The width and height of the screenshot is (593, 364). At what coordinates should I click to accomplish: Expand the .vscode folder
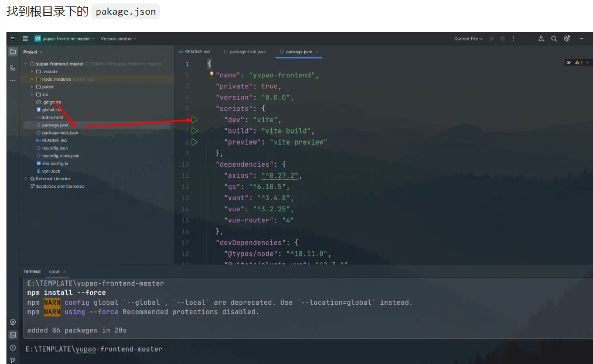[32, 71]
